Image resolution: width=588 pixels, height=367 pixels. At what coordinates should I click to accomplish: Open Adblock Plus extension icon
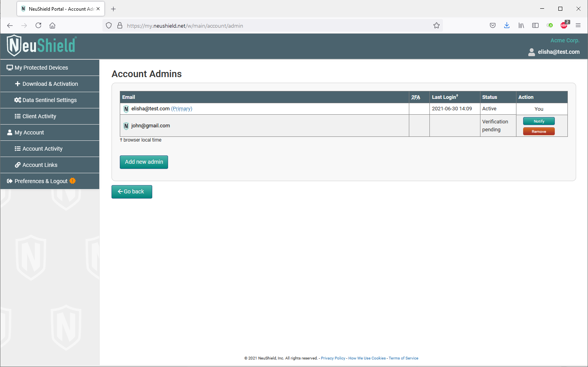(x=564, y=25)
